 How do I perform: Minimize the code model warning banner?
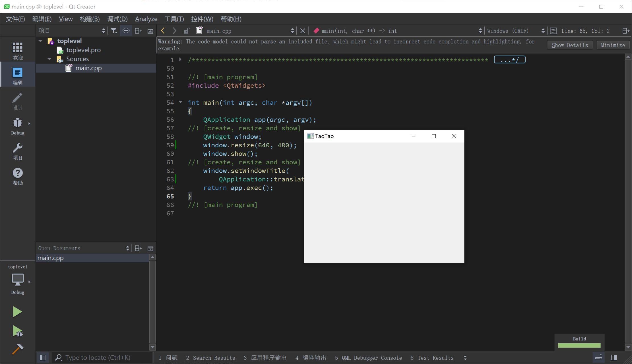pos(613,45)
